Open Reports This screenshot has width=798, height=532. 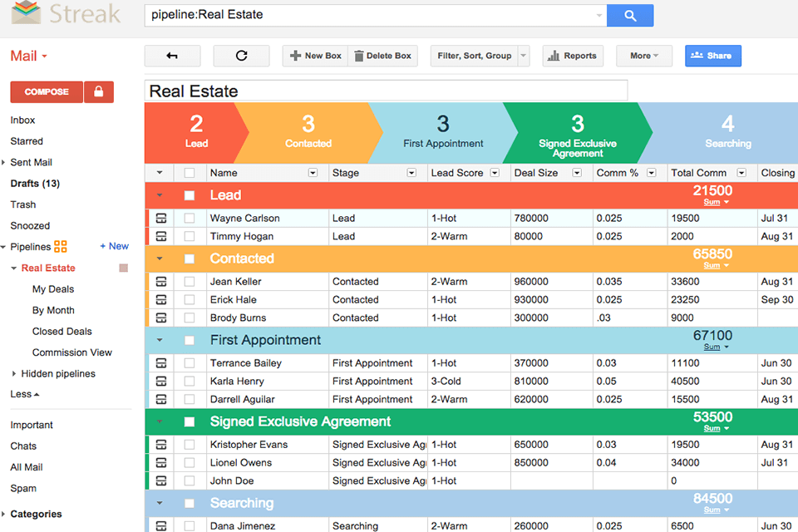(573, 56)
